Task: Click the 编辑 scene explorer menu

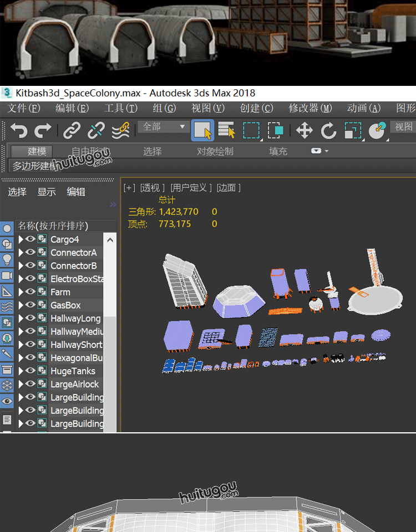Action: coord(76,192)
